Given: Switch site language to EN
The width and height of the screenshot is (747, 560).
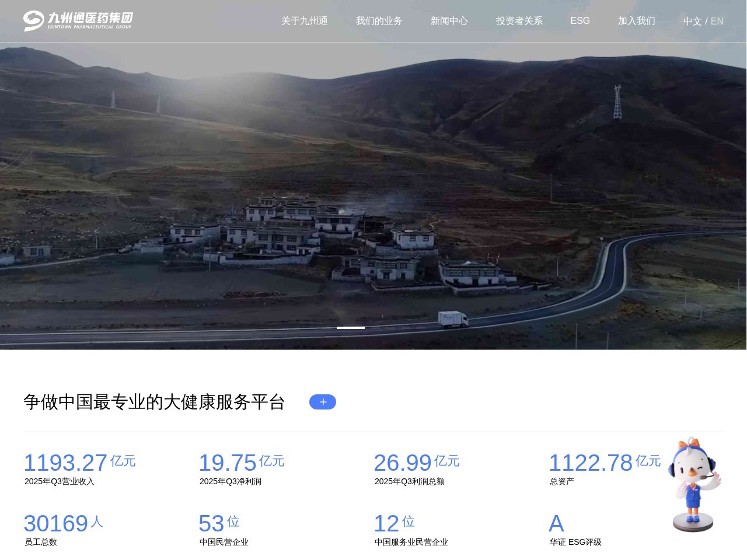Looking at the screenshot, I should 717,22.
